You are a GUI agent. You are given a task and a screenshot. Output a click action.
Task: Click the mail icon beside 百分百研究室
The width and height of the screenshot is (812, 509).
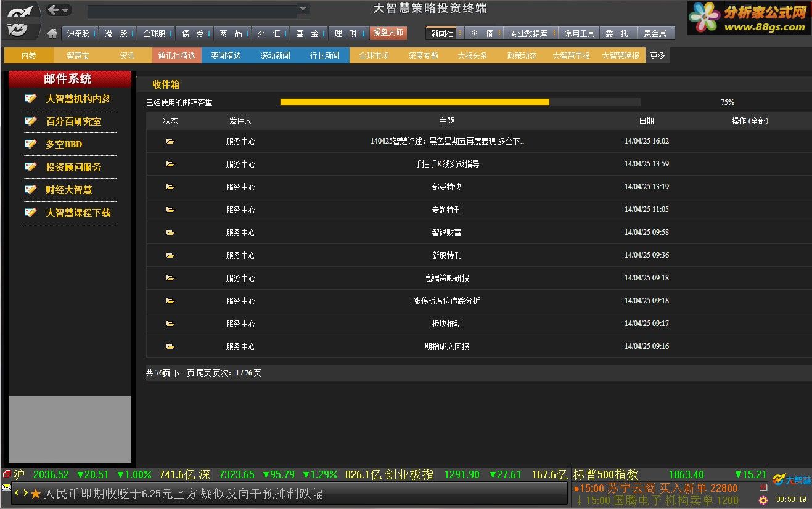pyautogui.click(x=31, y=121)
